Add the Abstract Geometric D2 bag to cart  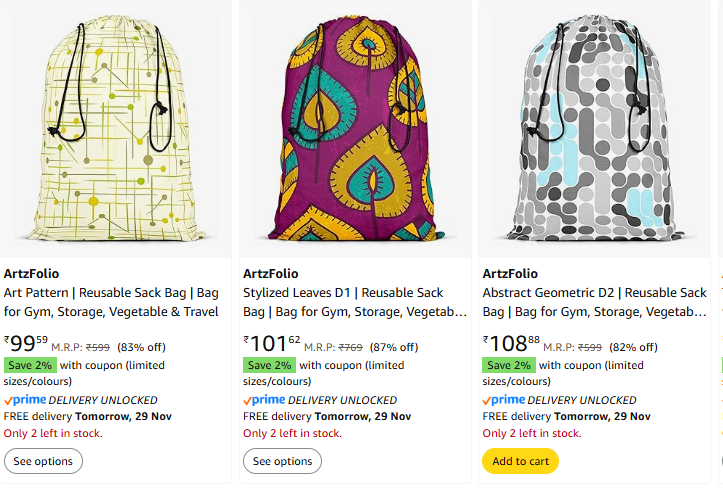(x=520, y=461)
